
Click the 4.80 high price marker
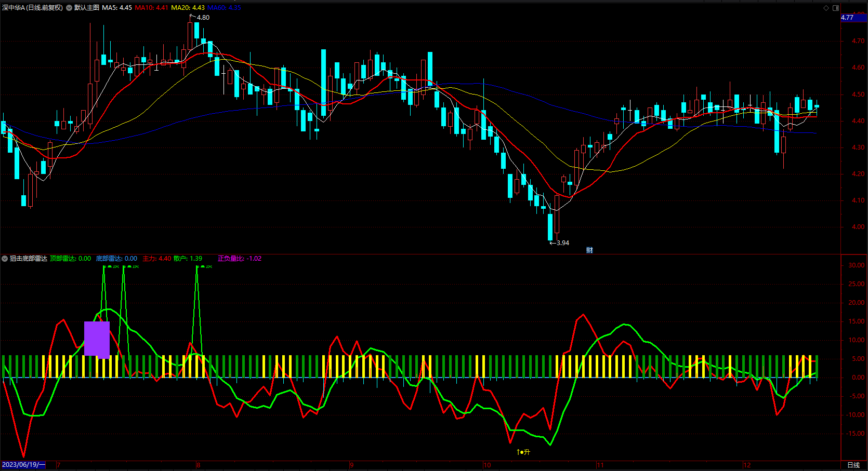203,18
